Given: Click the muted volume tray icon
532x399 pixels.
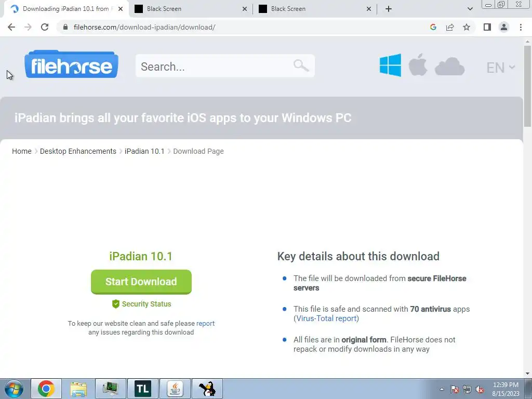Looking at the screenshot, I should 480,390.
